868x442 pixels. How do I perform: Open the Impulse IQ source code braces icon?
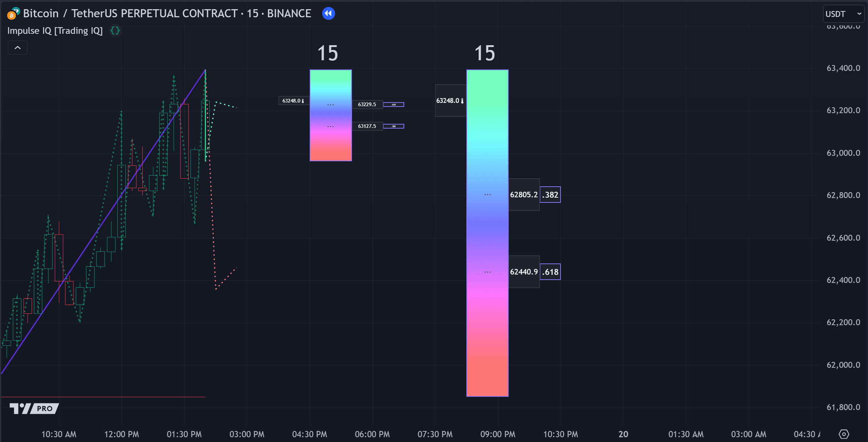click(x=115, y=30)
